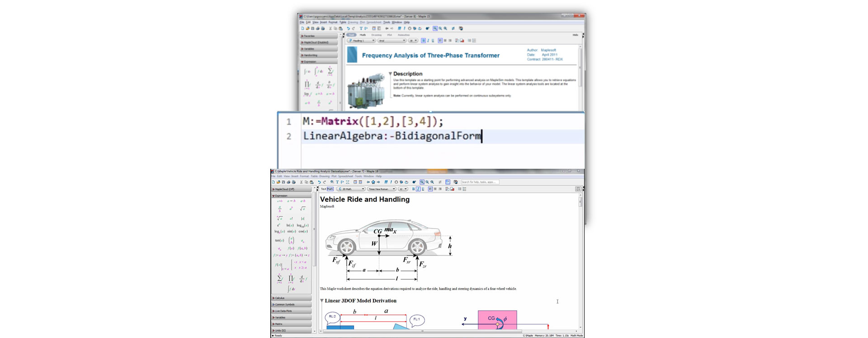
Task: Click the numbered list icon in Vehicle worksheet
Action: coord(464,189)
